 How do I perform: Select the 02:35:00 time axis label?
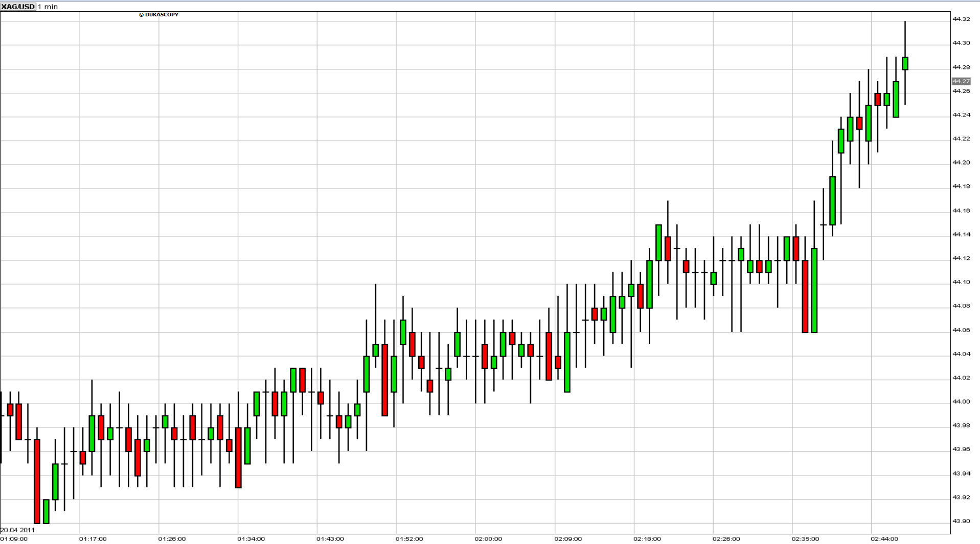805,539
